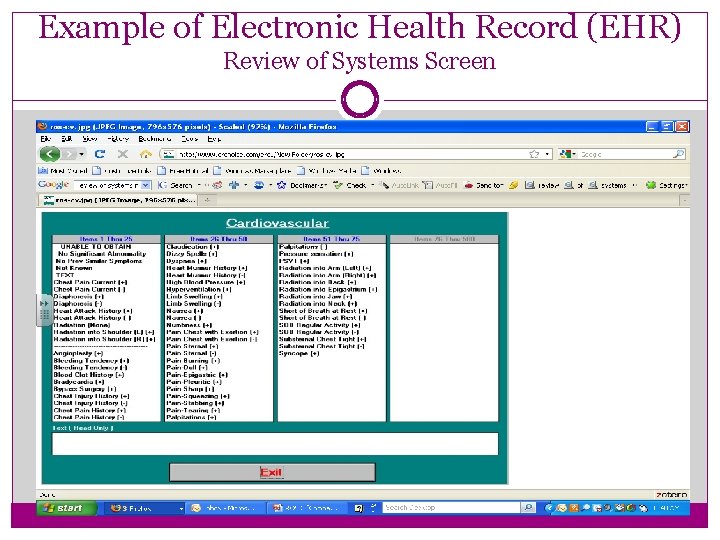The image size is (720, 540).
Task: Open the Edit menu
Action: (67, 139)
